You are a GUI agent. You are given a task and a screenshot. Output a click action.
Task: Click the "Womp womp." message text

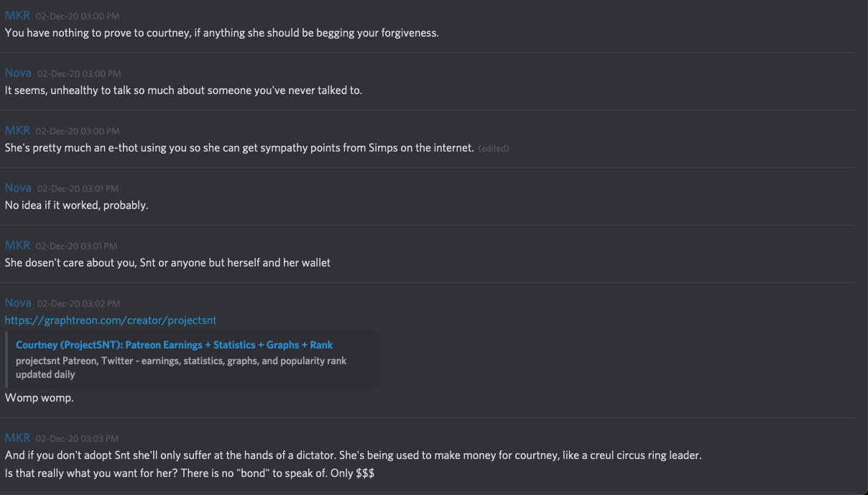coord(39,397)
